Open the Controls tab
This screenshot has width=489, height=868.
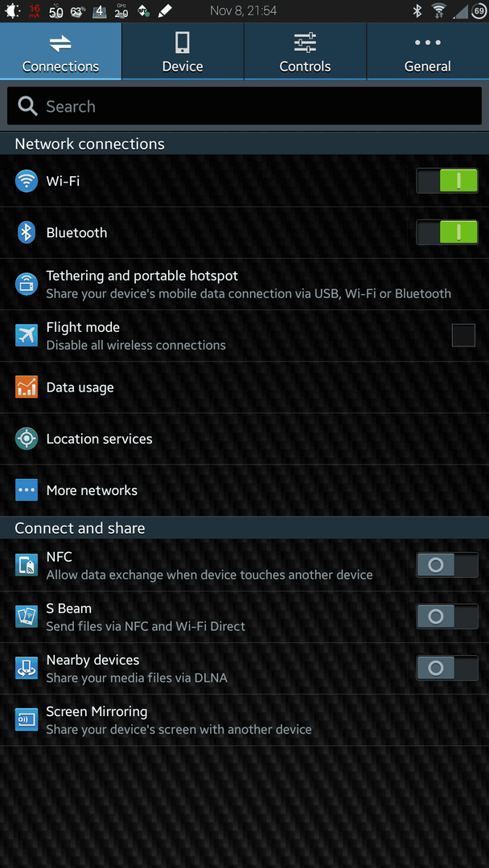pos(305,51)
